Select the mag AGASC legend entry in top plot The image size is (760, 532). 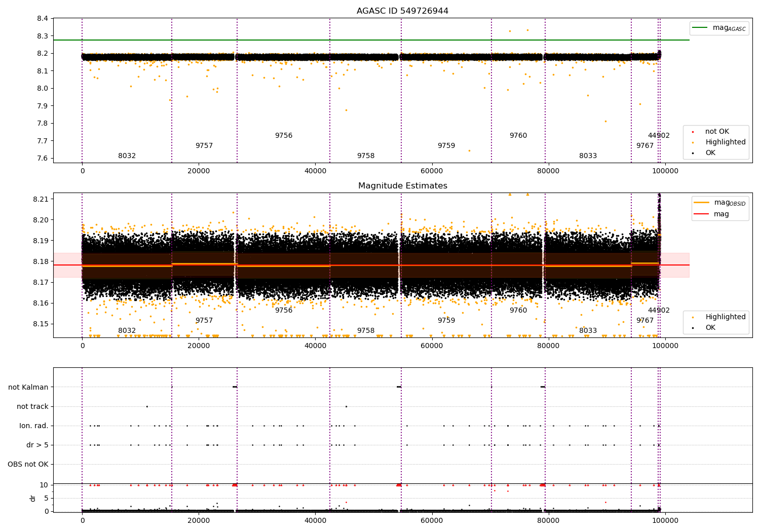[719, 28]
